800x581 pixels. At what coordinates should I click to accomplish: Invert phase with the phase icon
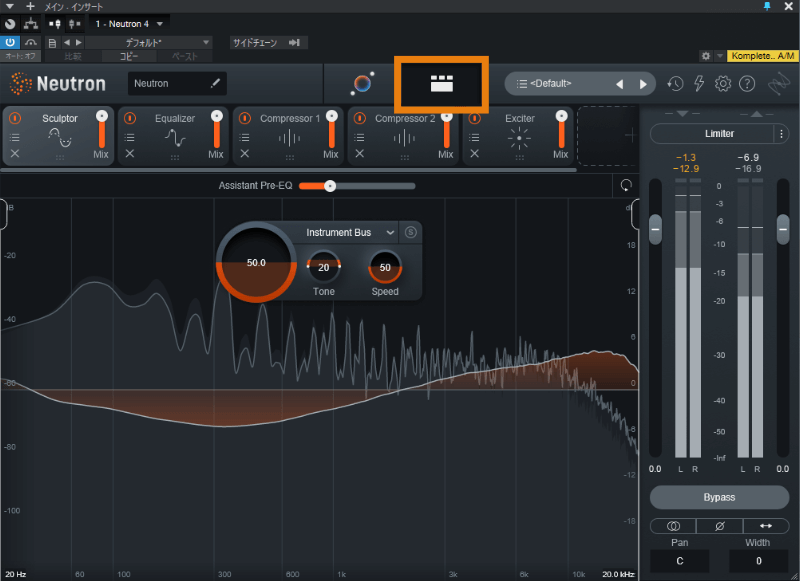pyautogui.click(x=719, y=526)
